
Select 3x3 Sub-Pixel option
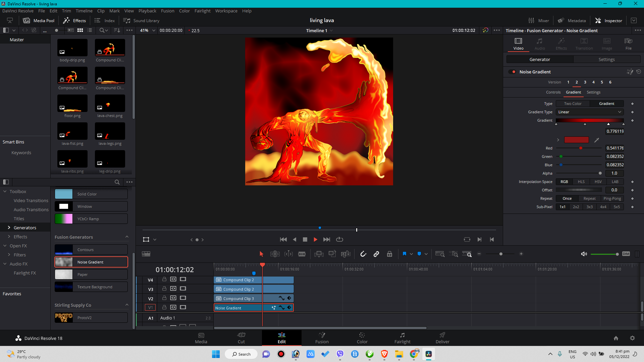pos(589,207)
